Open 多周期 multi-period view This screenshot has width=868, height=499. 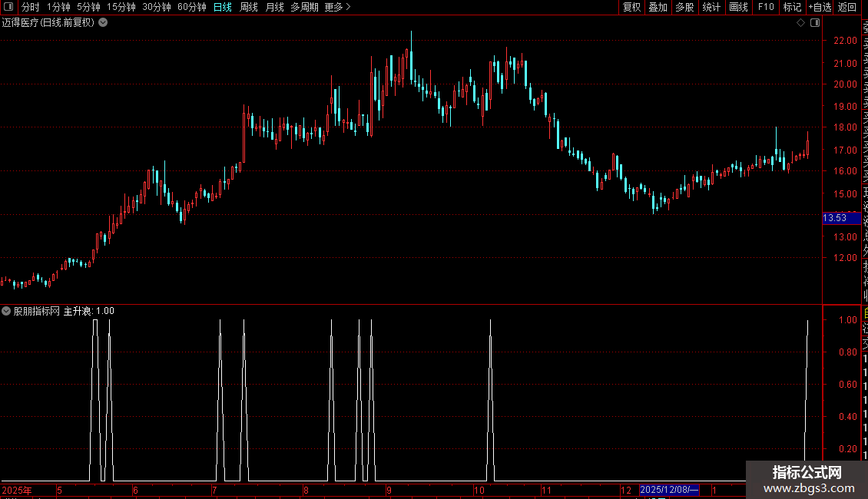pos(304,7)
